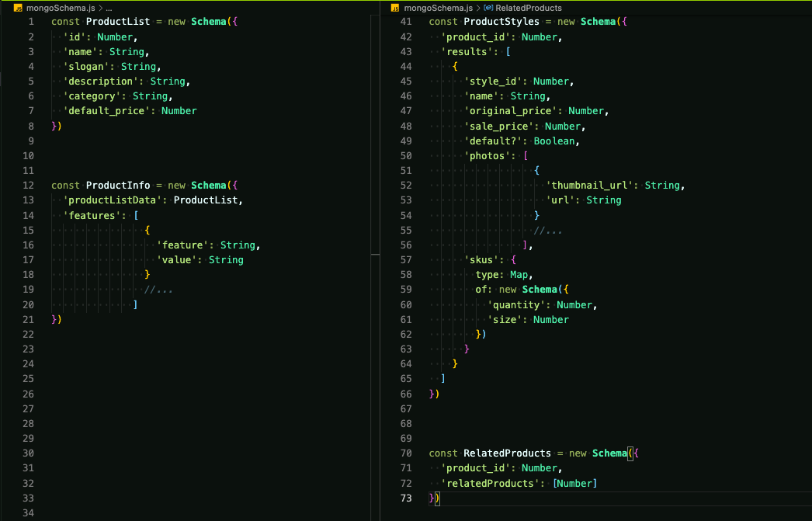Click the 'productListData' key
Screen dimensions: 812x521
(112, 200)
